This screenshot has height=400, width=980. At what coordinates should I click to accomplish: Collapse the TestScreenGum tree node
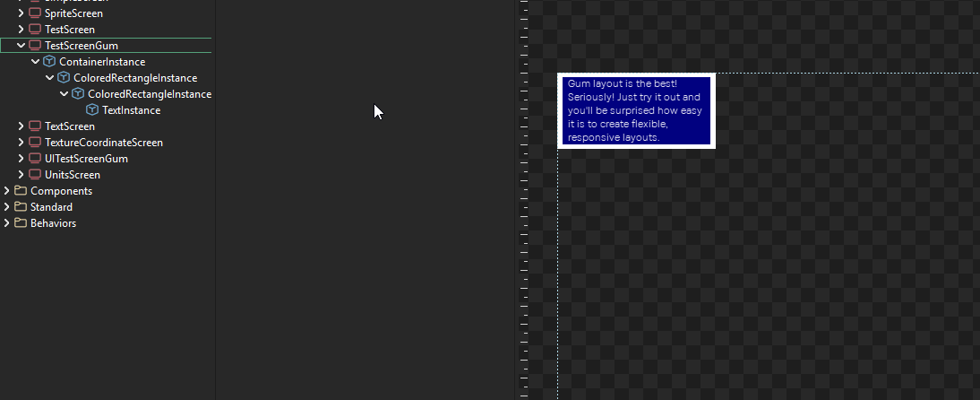pyautogui.click(x=21, y=46)
